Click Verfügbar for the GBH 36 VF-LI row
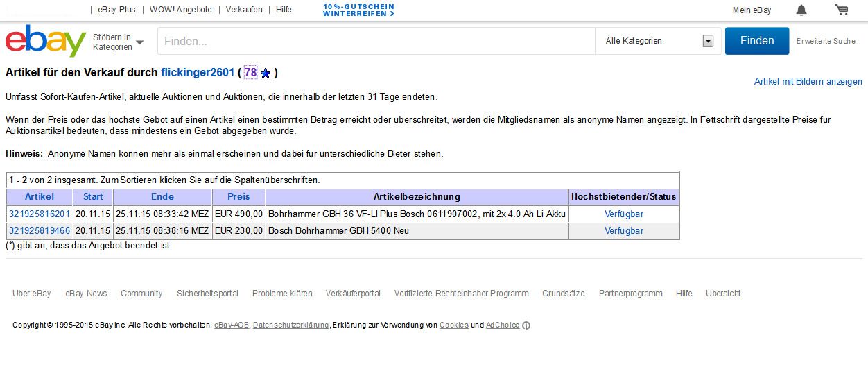The width and height of the screenshot is (868, 374). pyautogui.click(x=624, y=214)
